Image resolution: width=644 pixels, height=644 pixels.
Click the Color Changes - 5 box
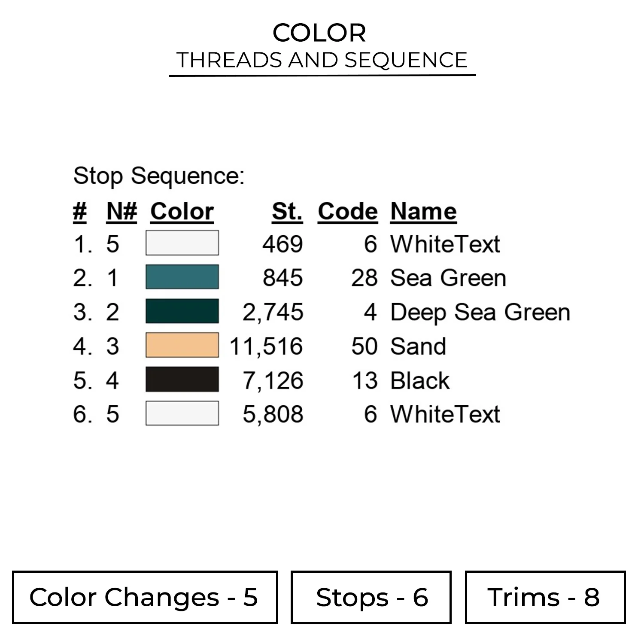pyautogui.click(x=145, y=597)
